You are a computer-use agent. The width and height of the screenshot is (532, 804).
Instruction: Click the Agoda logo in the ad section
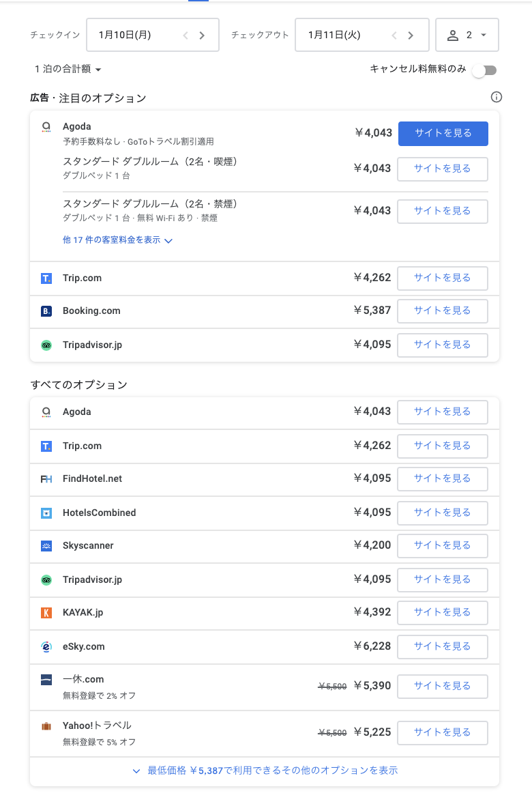[46, 127]
